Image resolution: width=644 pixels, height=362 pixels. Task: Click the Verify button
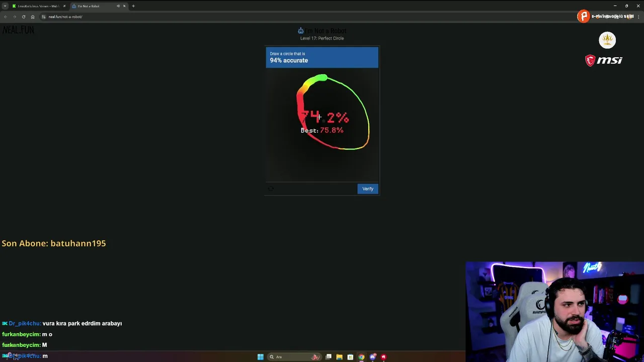pos(368,189)
